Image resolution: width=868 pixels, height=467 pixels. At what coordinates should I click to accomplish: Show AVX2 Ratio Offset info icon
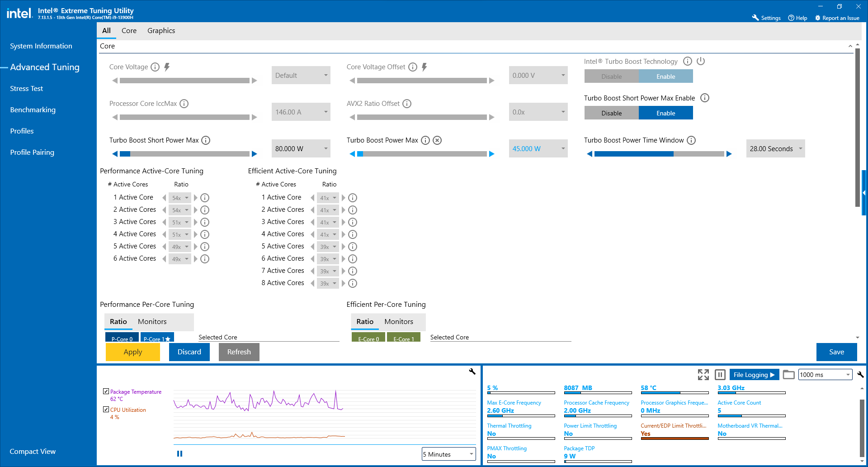pos(407,104)
